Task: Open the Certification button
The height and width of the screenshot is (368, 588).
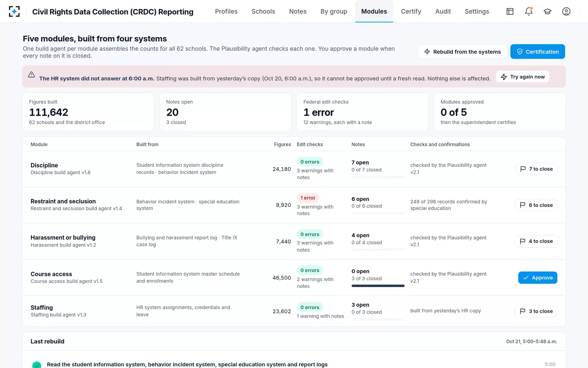Action: [538, 52]
